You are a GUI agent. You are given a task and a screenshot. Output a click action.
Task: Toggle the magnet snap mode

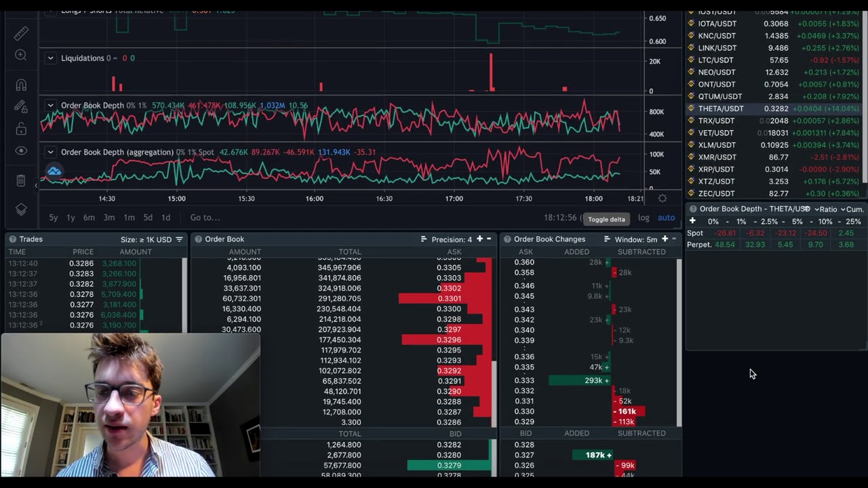[x=21, y=85]
